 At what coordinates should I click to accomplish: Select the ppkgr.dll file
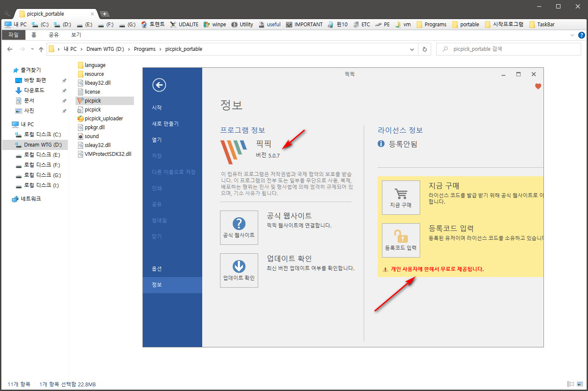(x=91, y=128)
